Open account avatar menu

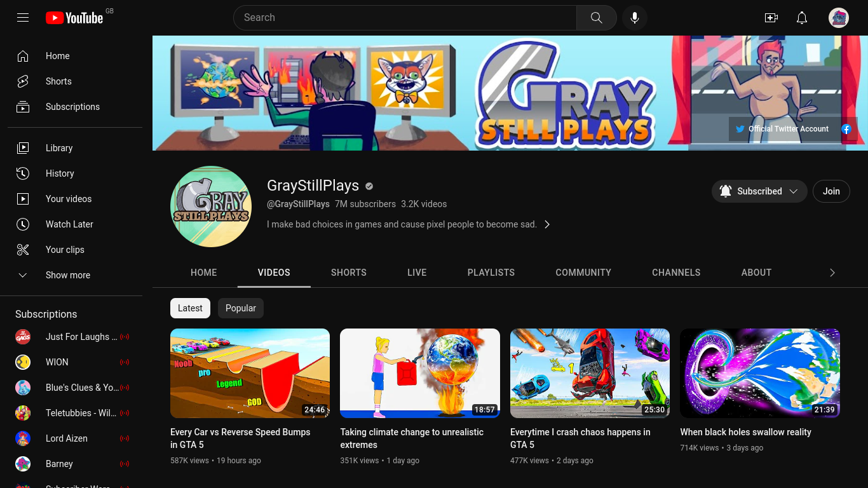[x=839, y=18]
